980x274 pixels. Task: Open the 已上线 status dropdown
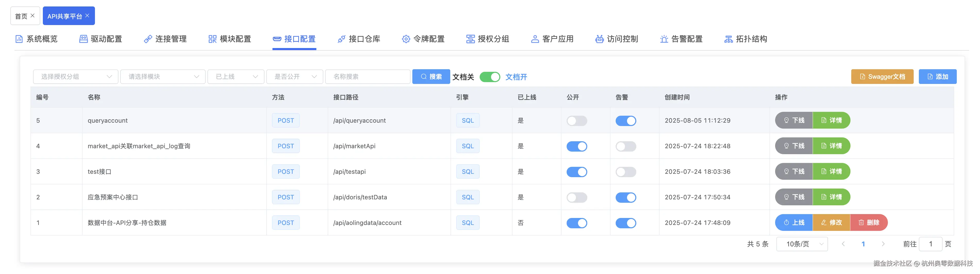[x=236, y=76]
